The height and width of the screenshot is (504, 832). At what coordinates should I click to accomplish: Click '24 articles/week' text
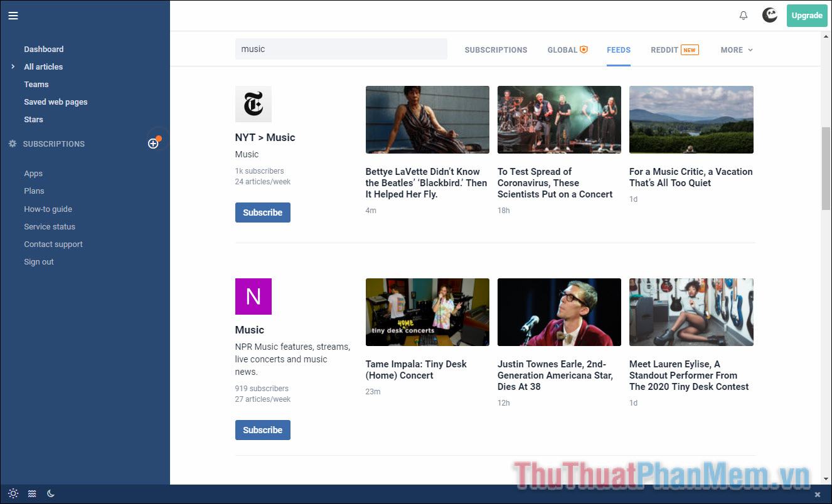click(263, 181)
